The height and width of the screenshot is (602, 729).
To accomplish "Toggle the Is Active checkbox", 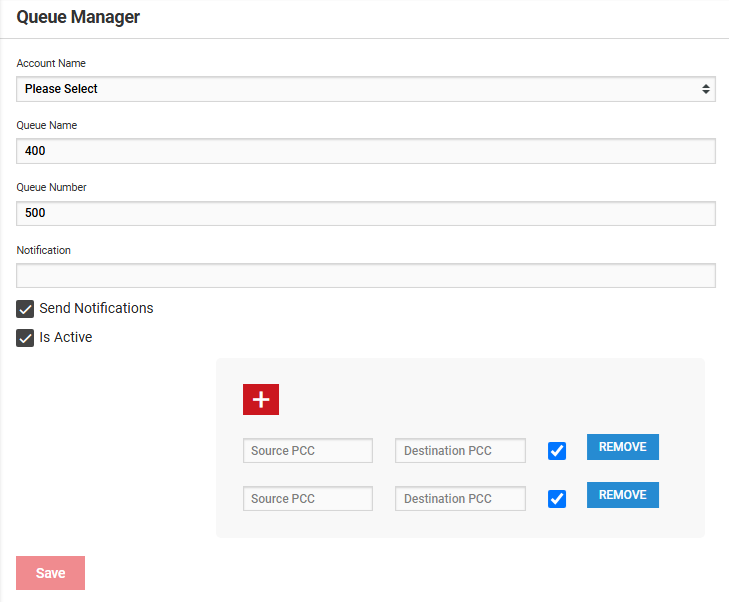I will point(25,338).
